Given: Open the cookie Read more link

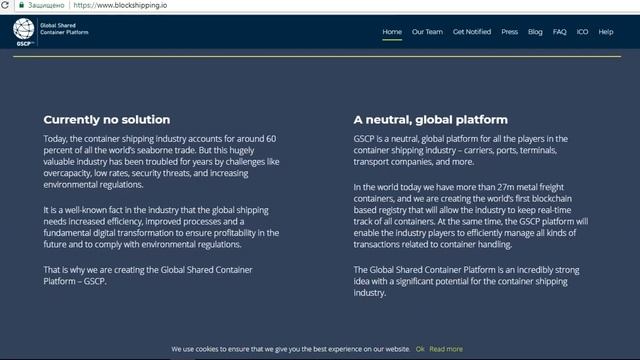Looking at the screenshot, I should click(446, 349).
